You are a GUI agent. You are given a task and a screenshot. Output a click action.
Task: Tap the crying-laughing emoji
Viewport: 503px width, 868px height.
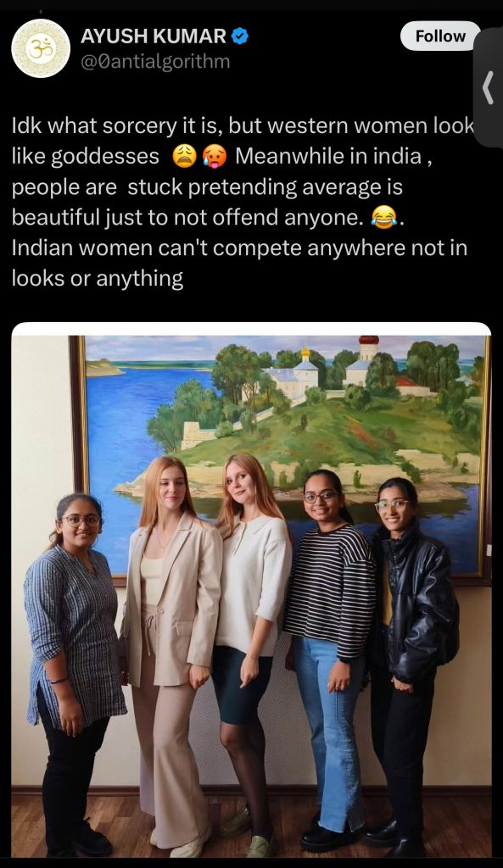(x=383, y=217)
